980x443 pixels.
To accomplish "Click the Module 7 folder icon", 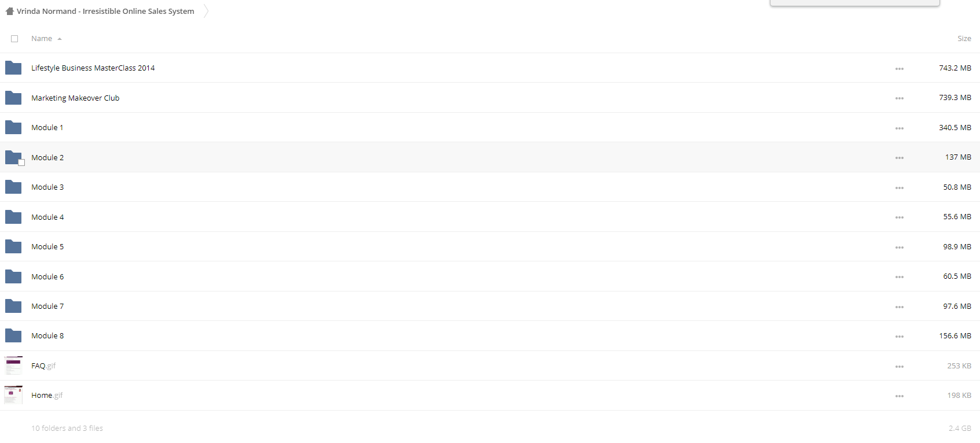I will click(x=13, y=306).
